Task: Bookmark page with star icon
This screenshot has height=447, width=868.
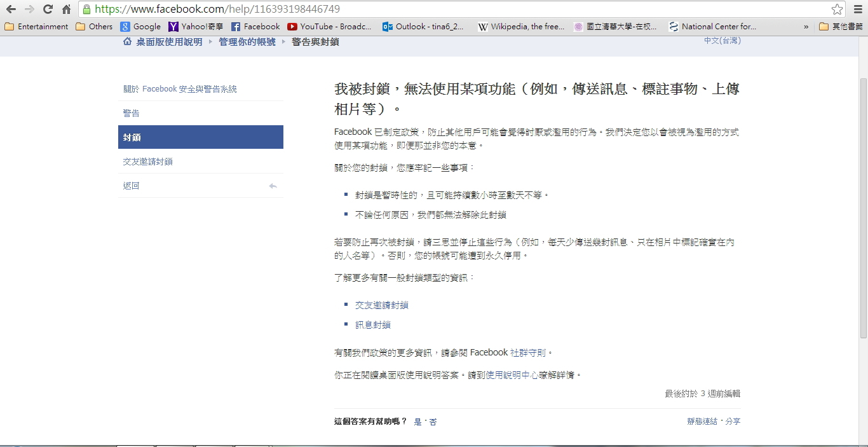Action: click(837, 9)
